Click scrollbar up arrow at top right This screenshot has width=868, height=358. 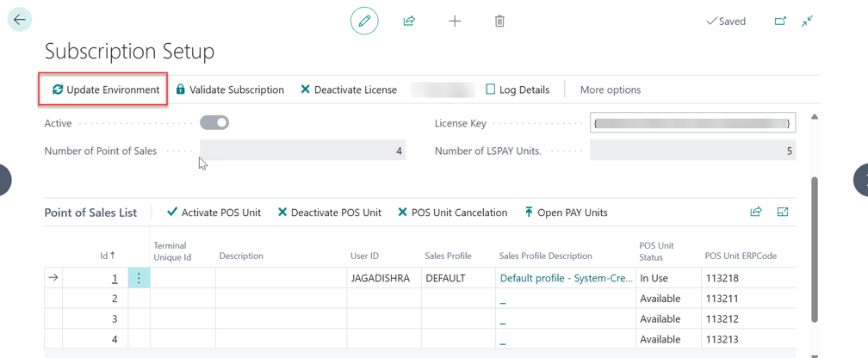coord(814,117)
